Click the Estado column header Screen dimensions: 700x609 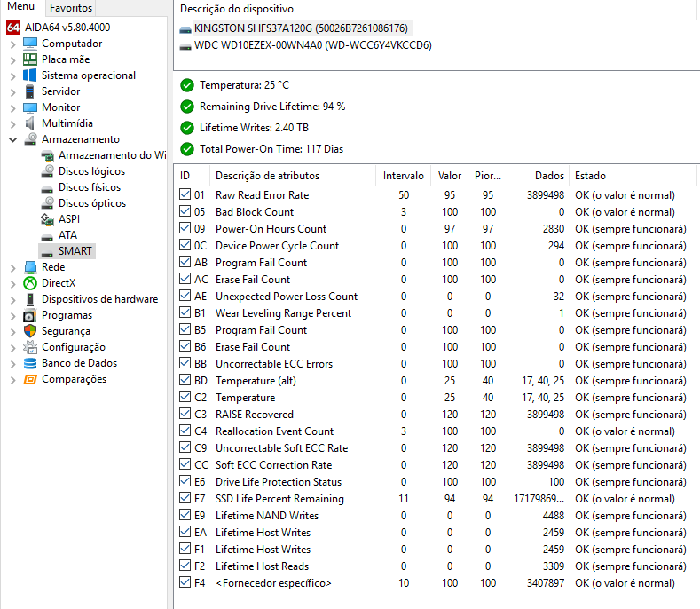633,176
